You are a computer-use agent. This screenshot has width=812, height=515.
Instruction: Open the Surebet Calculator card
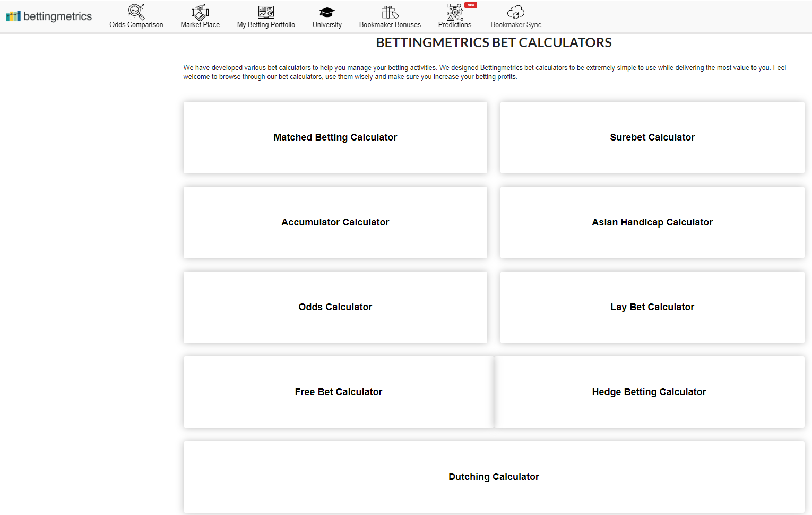[652, 137]
